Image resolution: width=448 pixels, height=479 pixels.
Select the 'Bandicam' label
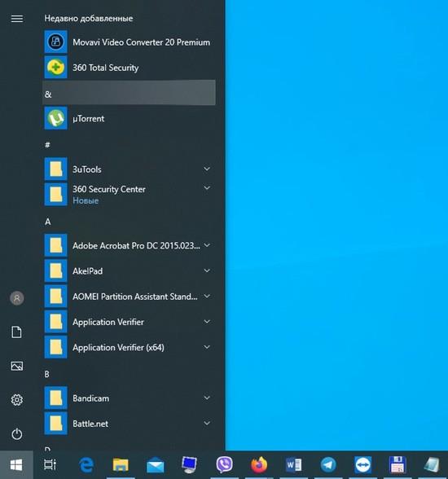[90, 398]
